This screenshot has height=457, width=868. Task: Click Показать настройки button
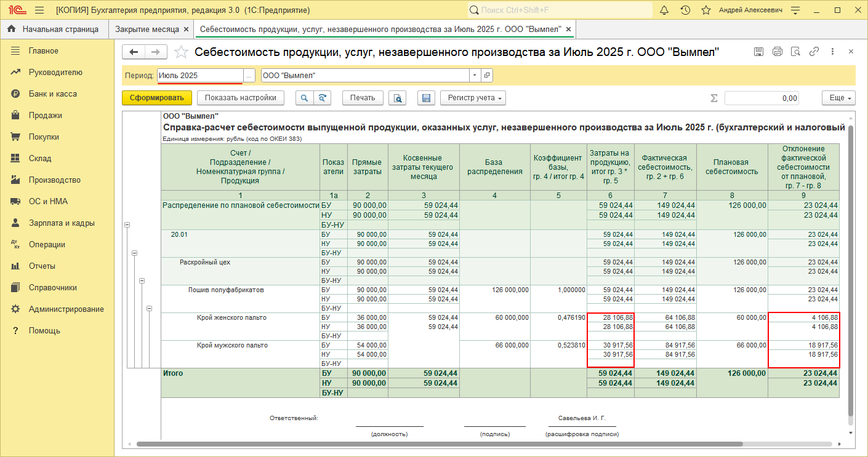(x=240, y=98)
